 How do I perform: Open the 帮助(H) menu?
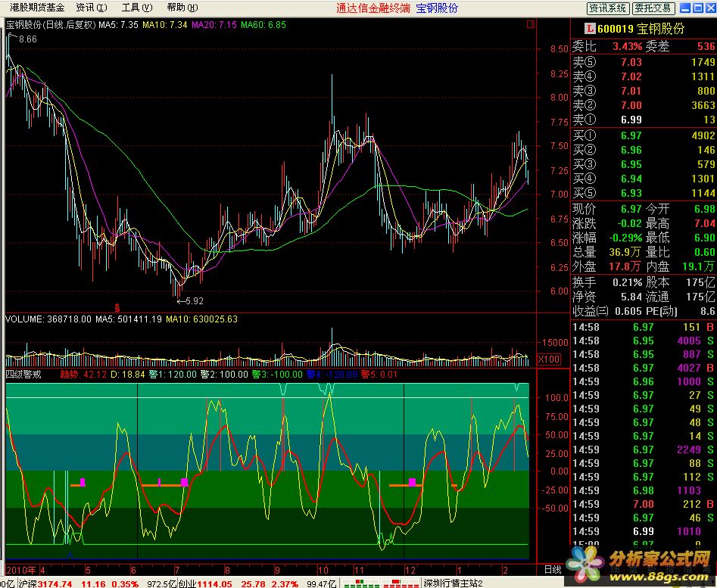click(182, 8)
